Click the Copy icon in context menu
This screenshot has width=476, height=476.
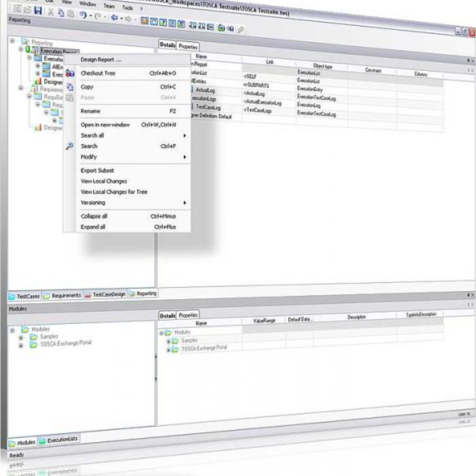coord(70,87)
